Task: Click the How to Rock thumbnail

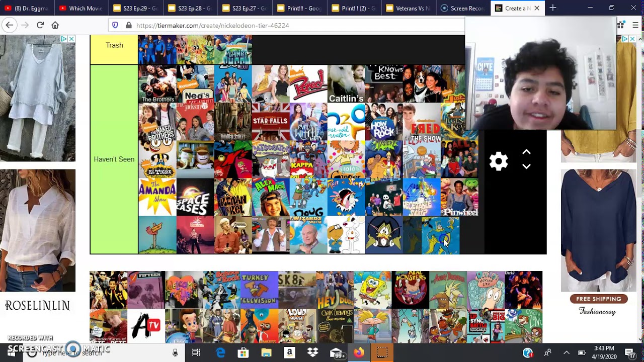Action: [384, 122]
